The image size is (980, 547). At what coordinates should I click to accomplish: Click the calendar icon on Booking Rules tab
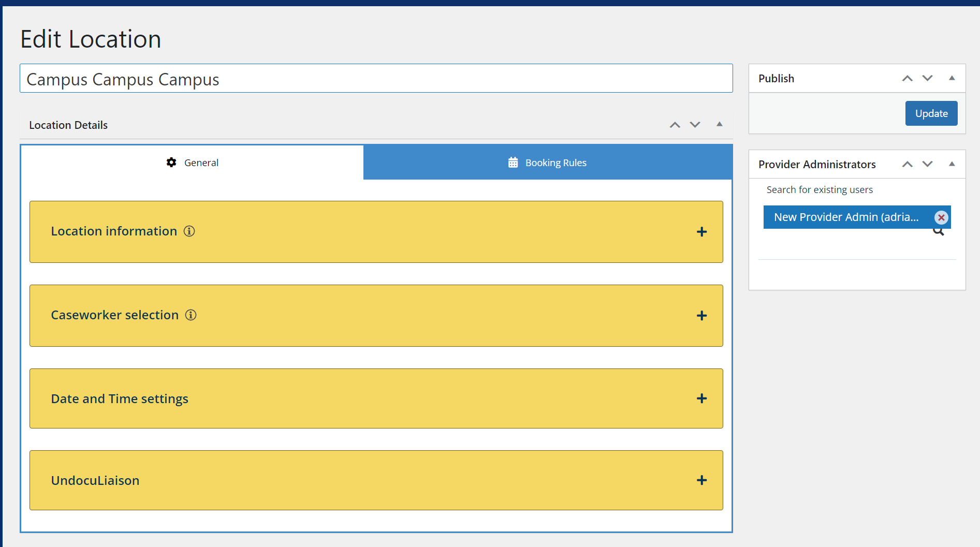click(x=513, y=162)
